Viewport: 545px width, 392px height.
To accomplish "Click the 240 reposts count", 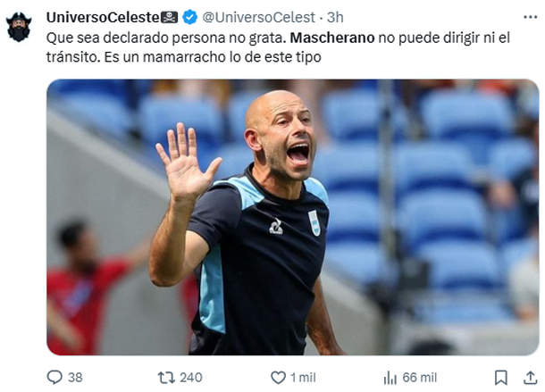I will pos(191,378).
